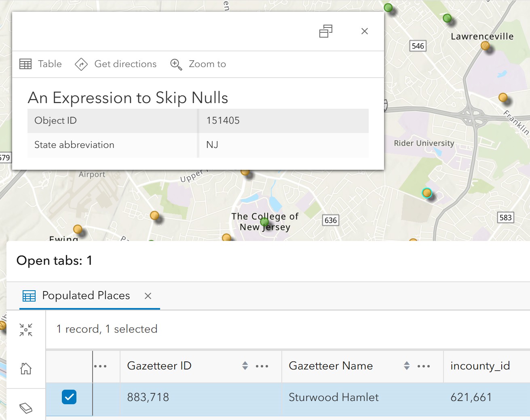Click the zoom to selection icon
Screen dimensions: 530x420
click(26, 330)
